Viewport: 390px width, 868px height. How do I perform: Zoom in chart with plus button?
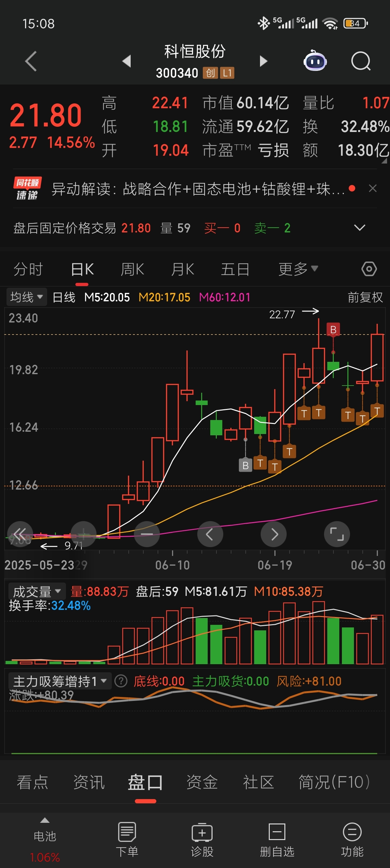pyautogui.click(x=84, y=534)
